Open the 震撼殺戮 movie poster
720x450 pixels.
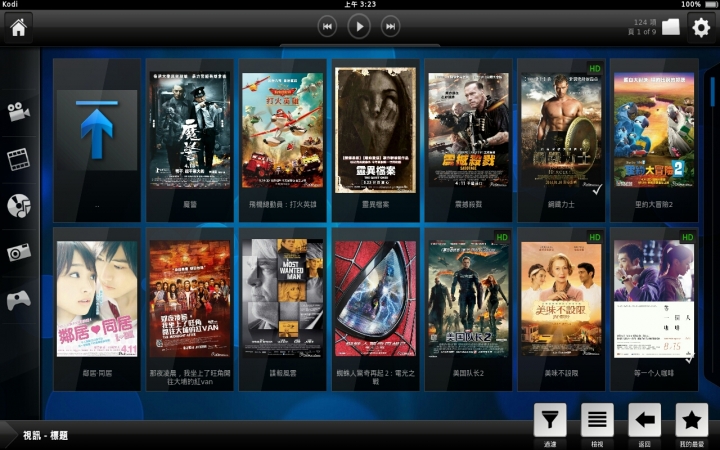click(468, 130)
